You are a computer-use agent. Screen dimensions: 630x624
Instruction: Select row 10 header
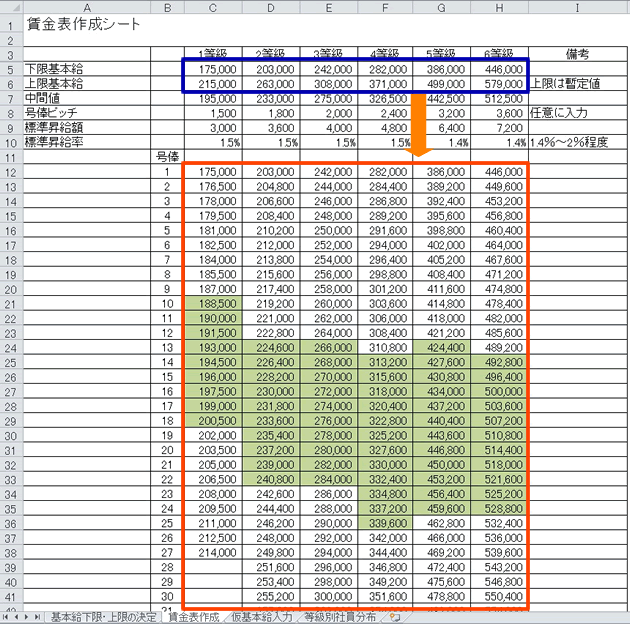12,143
